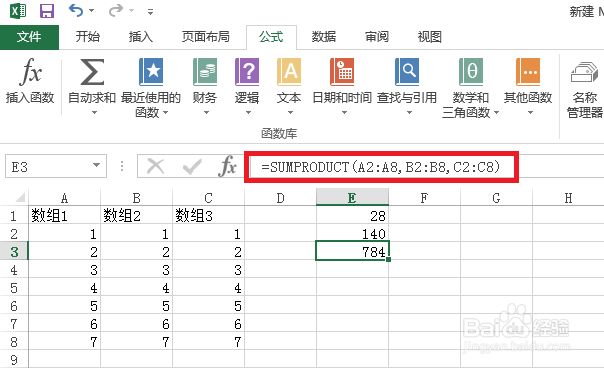604x368 pixels.
Task: Click cell containing 数组2
Action: click(x=136, y=215)
